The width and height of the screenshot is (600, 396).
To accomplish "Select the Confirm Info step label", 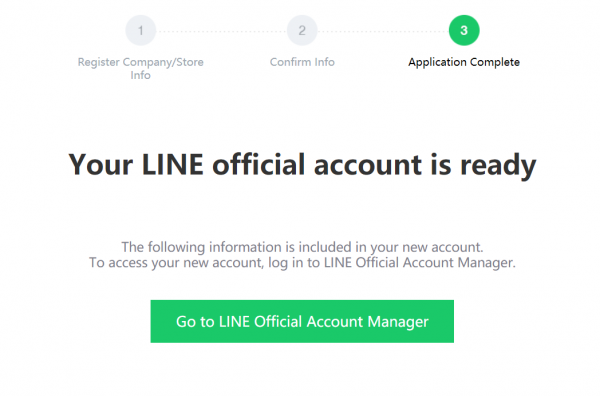I will (302, 62).
